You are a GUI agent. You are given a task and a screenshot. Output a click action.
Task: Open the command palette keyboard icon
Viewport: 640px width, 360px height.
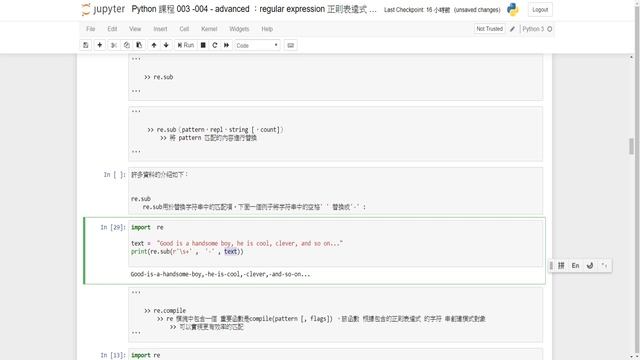pos(291,45)
